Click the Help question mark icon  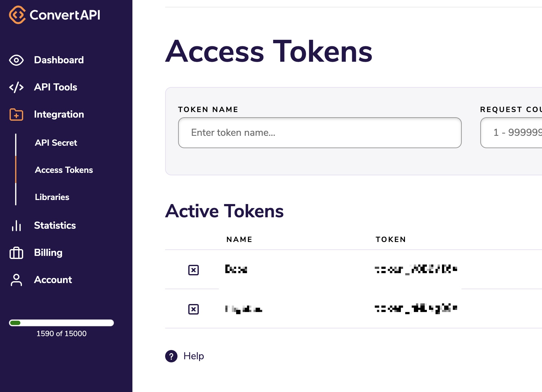tap(171, 356)
